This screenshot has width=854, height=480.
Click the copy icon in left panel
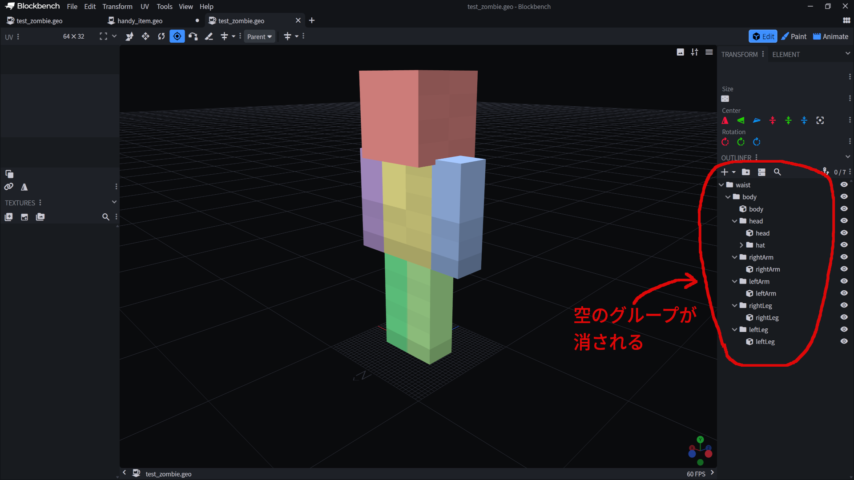(x=9, y=174)
